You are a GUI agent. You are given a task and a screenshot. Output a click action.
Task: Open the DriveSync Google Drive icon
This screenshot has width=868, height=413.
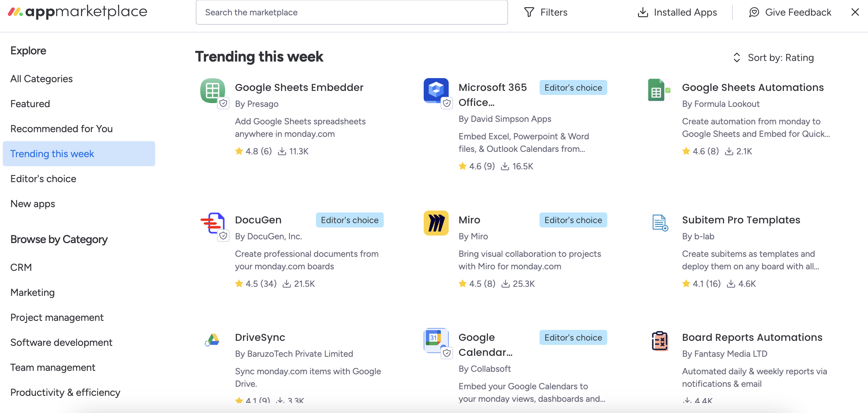pyautogui.click(x=213, y=340)
